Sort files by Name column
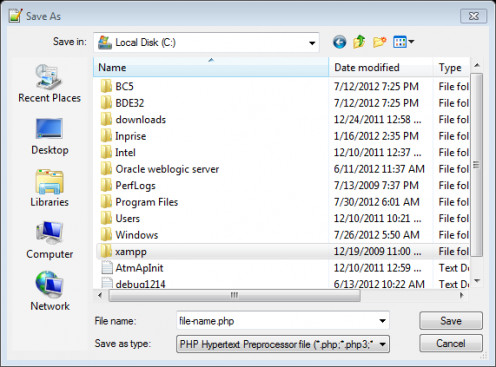 pyautogui.click(x=211, y=67)
